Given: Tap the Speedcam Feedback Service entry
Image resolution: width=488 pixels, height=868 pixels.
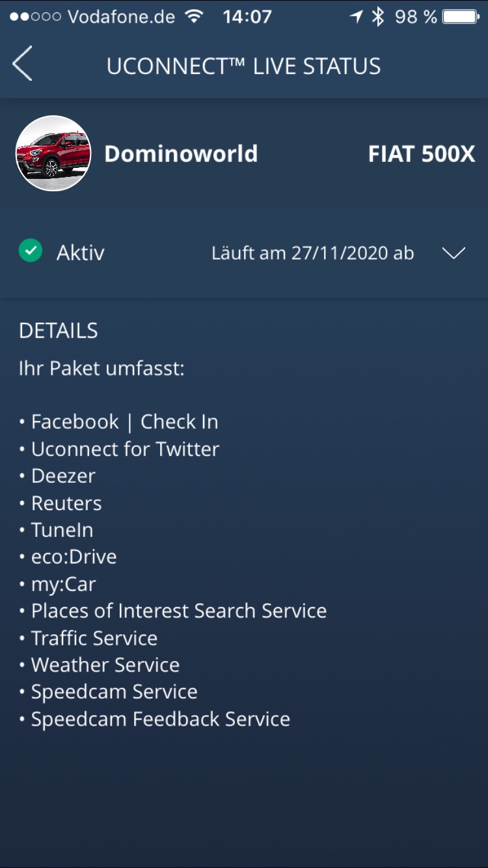Looking at the screenshot, I should tap(160, 719).
